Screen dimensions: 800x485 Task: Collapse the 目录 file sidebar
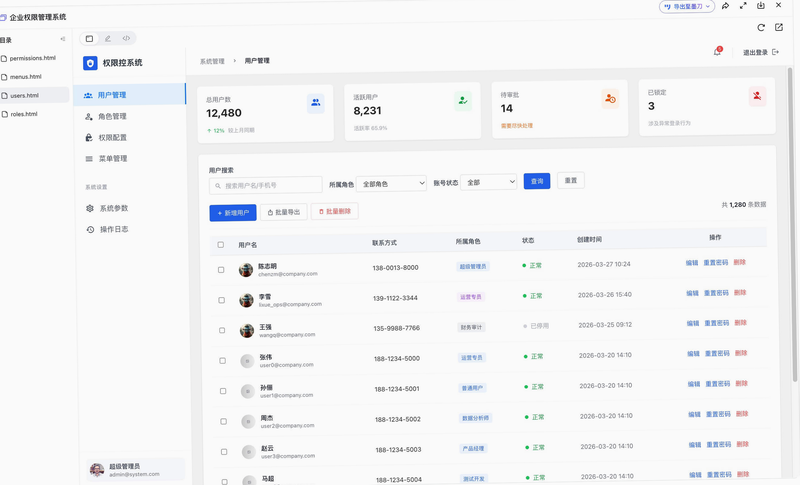pos(63,39)
